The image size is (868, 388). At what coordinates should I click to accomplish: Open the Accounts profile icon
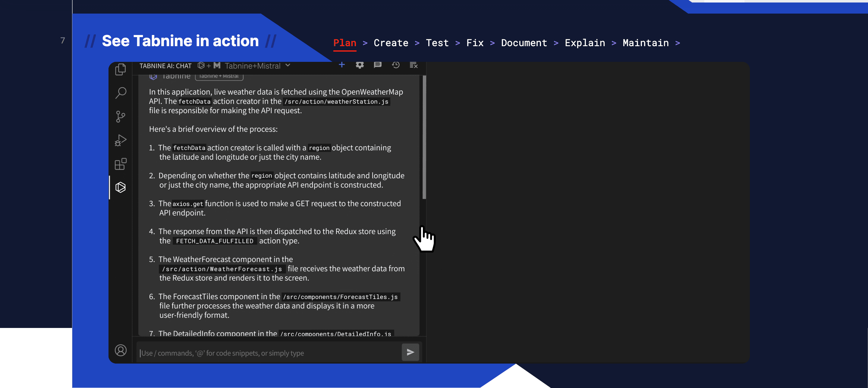tap(120, 350)
